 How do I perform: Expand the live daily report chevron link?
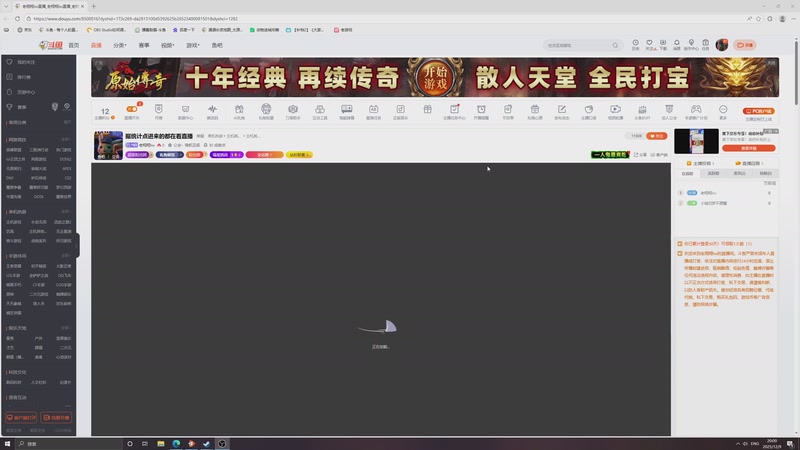click(749, 163)
